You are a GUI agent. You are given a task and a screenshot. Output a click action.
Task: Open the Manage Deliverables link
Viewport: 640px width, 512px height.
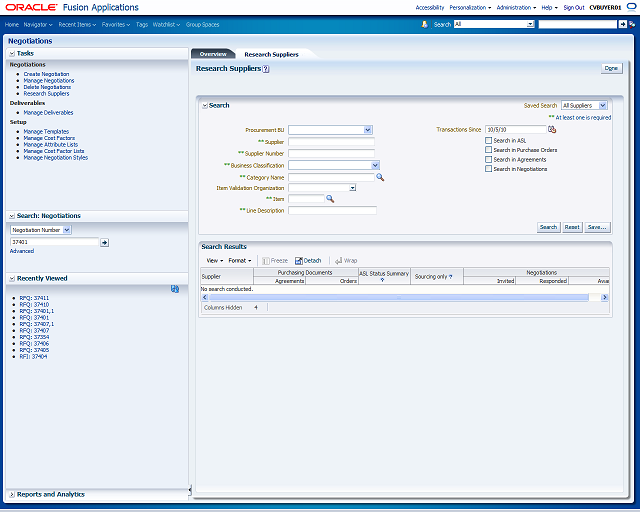point(48,112)
